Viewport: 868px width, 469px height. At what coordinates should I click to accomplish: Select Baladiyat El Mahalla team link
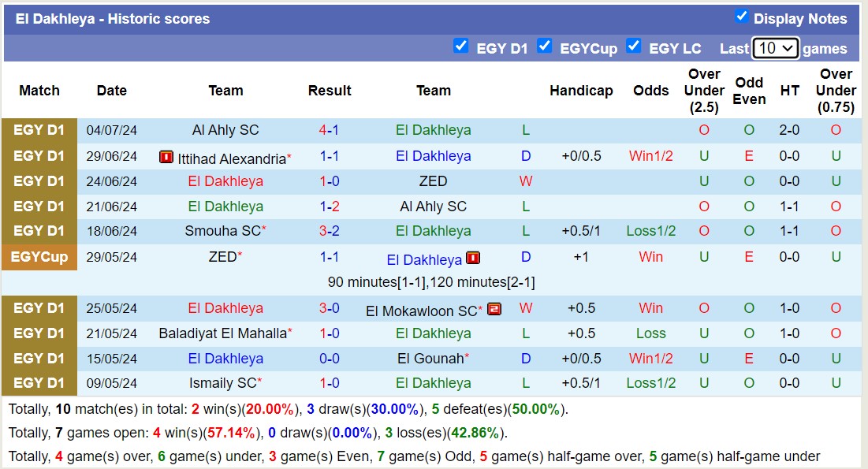pos(222,333)
